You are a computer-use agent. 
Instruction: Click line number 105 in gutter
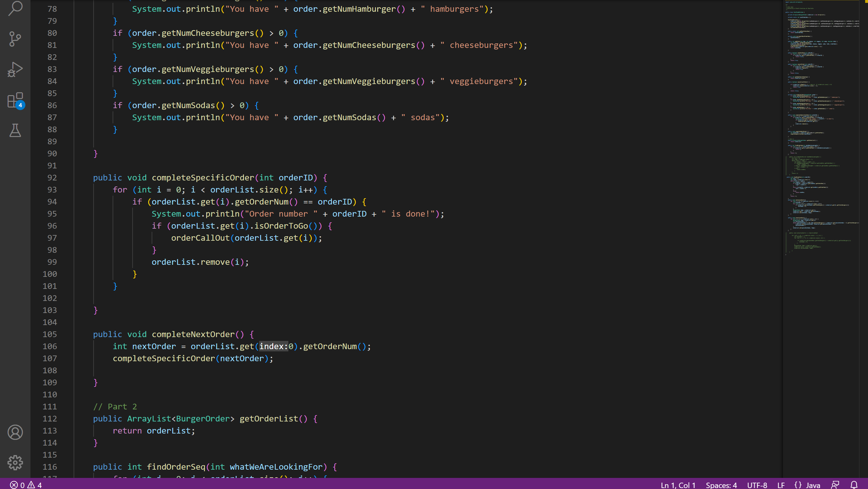(50, 334)
